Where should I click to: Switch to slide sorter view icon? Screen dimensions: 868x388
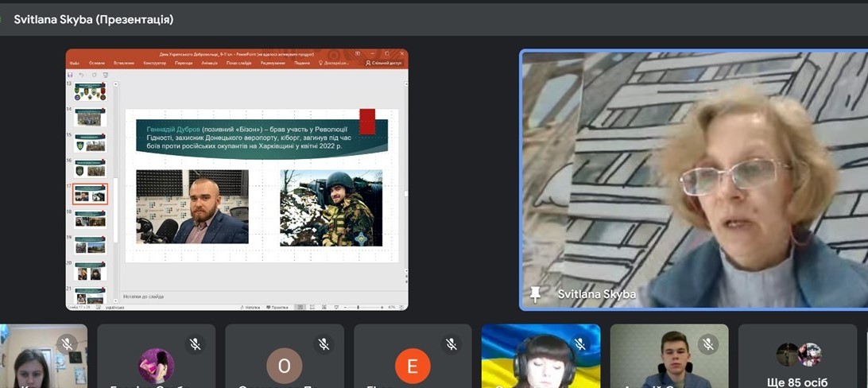pos(312,307)
